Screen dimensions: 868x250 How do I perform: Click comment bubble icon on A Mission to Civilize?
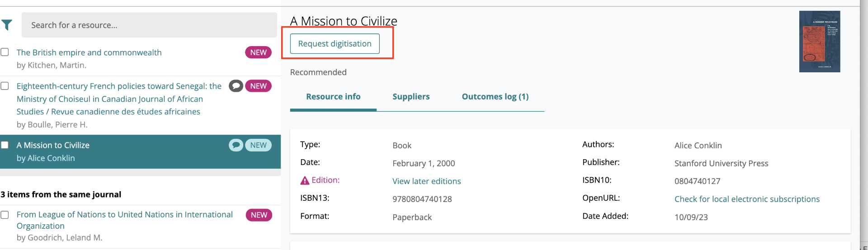pos(236,145)
